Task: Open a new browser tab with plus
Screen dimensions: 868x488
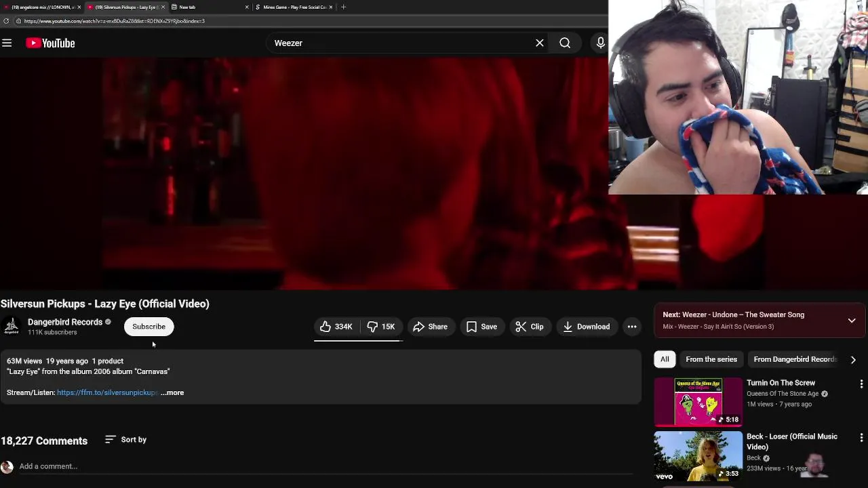Action: 343,7
